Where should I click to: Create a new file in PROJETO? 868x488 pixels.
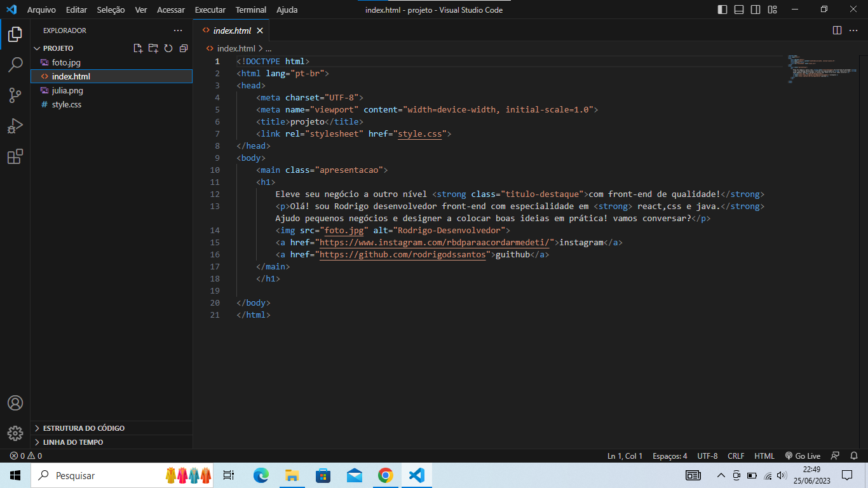click(138, 48)
